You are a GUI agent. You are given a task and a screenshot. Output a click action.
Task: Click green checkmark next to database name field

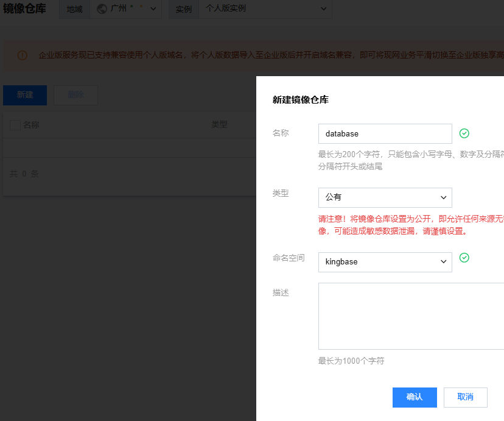click(464, 133)
